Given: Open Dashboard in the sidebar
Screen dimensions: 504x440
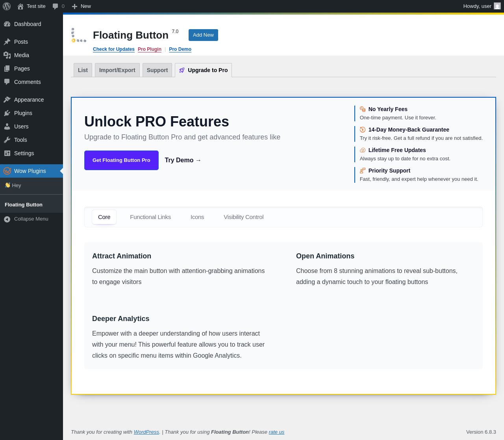Looking at the screenshot, I should (x=31, y=24).
